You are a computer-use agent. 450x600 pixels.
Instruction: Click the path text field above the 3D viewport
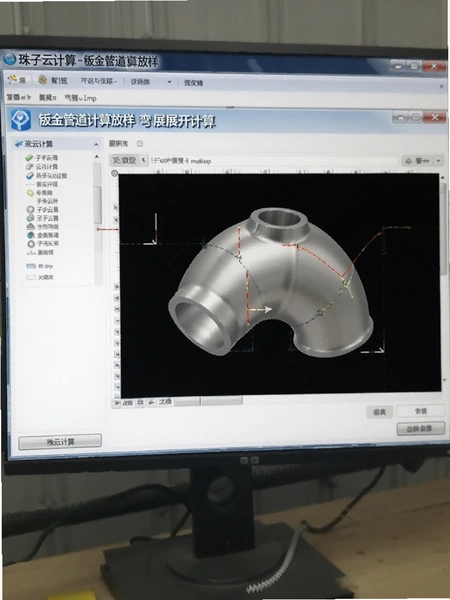[x=274, y=161]
